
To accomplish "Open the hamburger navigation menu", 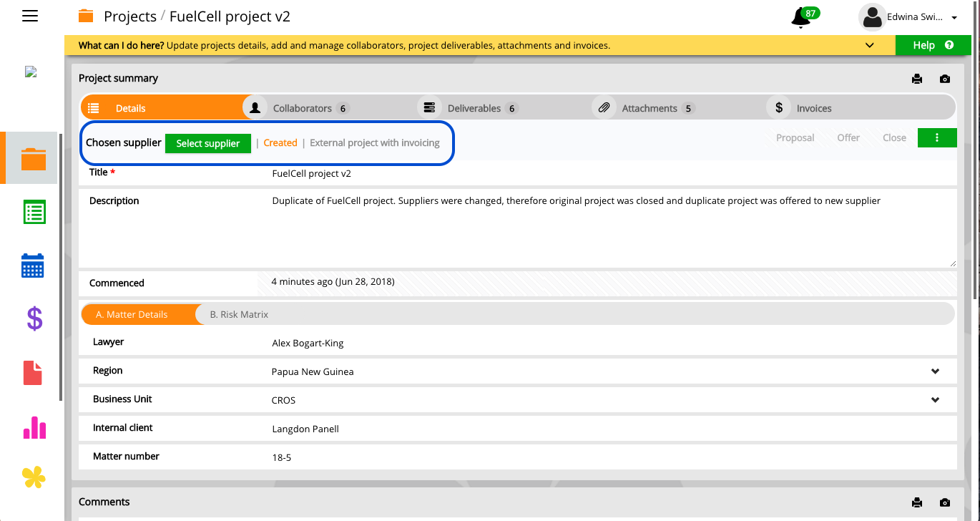I will click(x=30, y=16).
